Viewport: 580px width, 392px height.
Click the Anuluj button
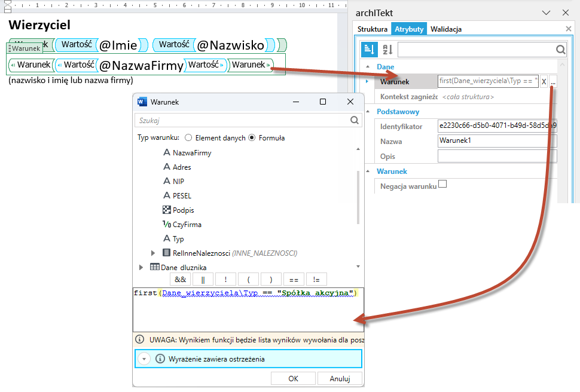point(340,379)
